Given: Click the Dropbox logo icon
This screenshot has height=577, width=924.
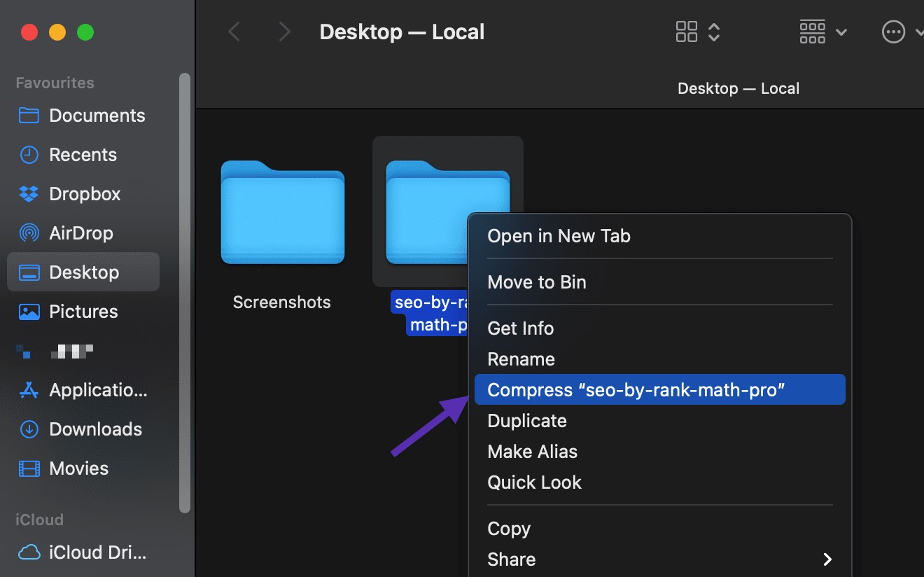Looking at the screenshot, I should pos(29,194).
